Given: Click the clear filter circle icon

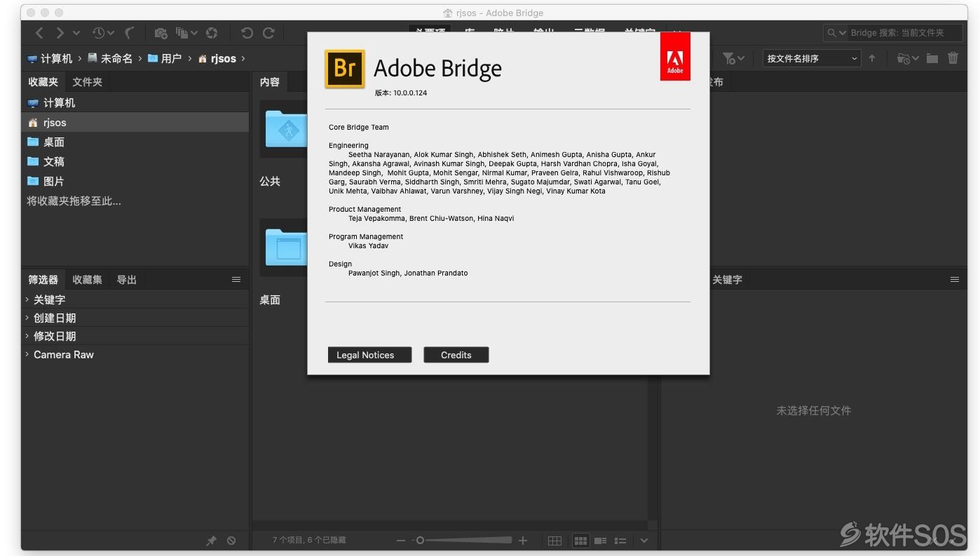Looking at the screenshot, I should (231, 541).
